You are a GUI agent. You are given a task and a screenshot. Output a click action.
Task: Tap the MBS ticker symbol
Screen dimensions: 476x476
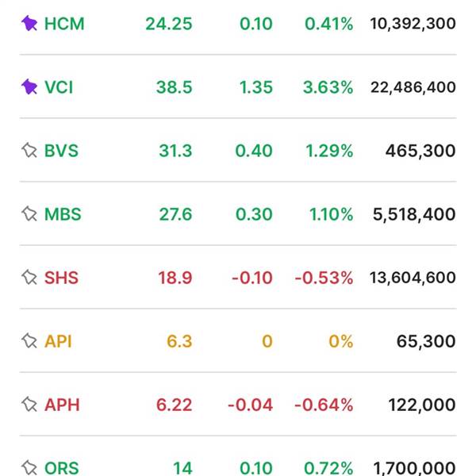click(x=63, y=214)
